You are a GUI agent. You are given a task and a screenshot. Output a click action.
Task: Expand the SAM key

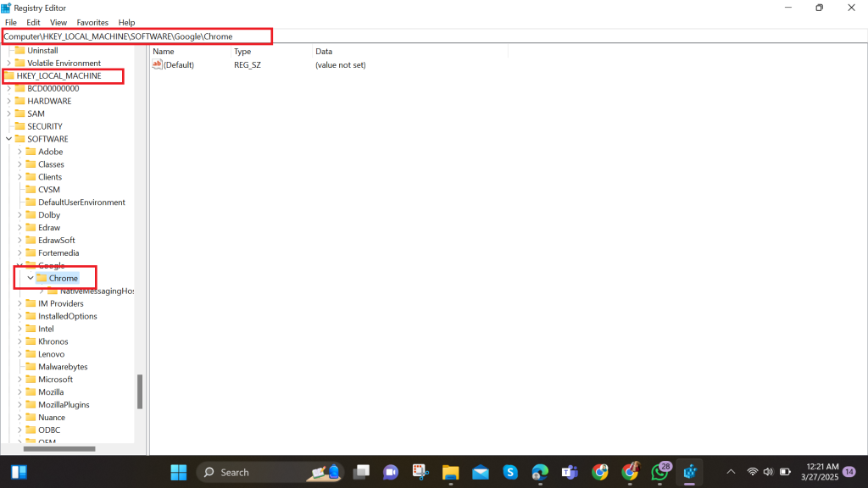click(x=8, y=114)
